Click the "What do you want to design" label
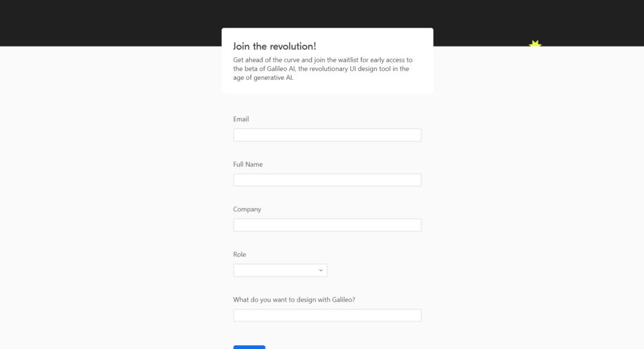Screen dimensions: 644x349 294,300
